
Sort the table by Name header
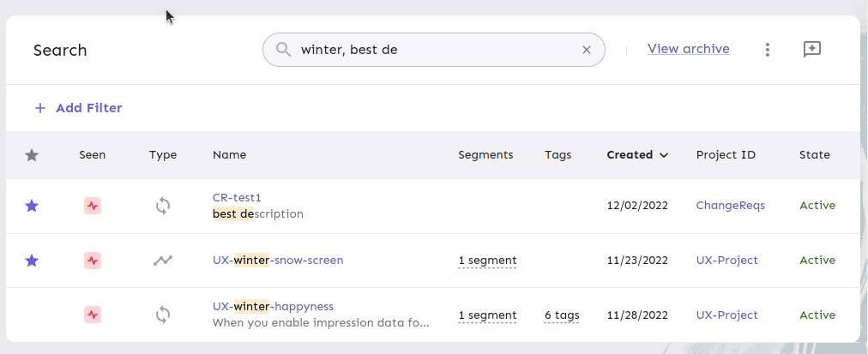229,155
